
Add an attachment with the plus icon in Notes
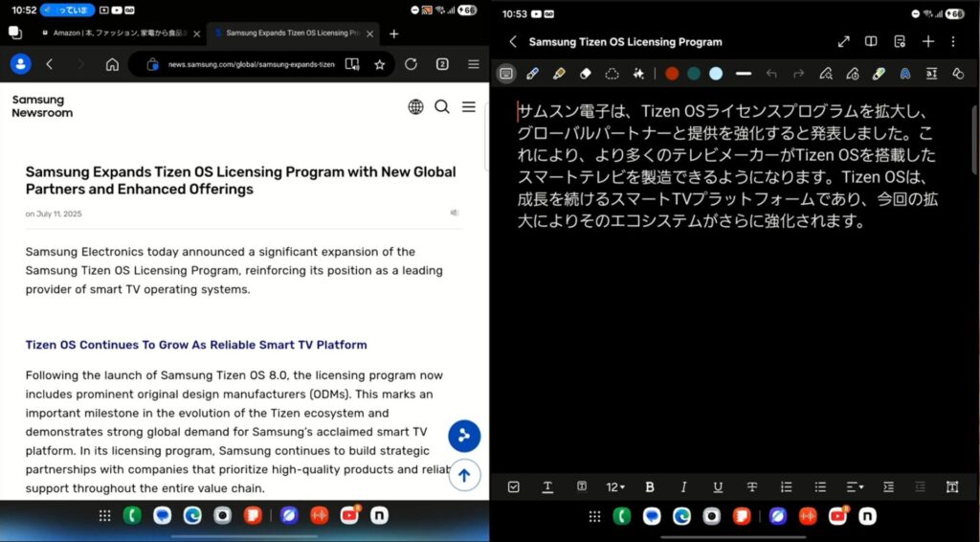pos(928,42)
